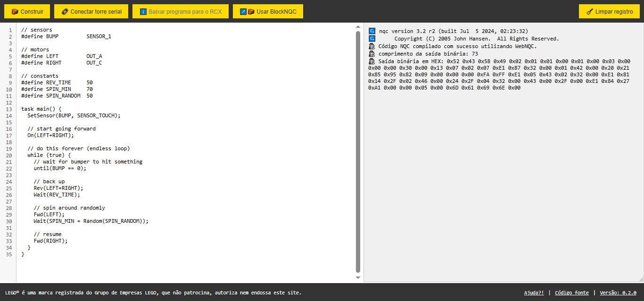
Task: Click the code editor vertical scrollbar
Action: coord(358,152)
